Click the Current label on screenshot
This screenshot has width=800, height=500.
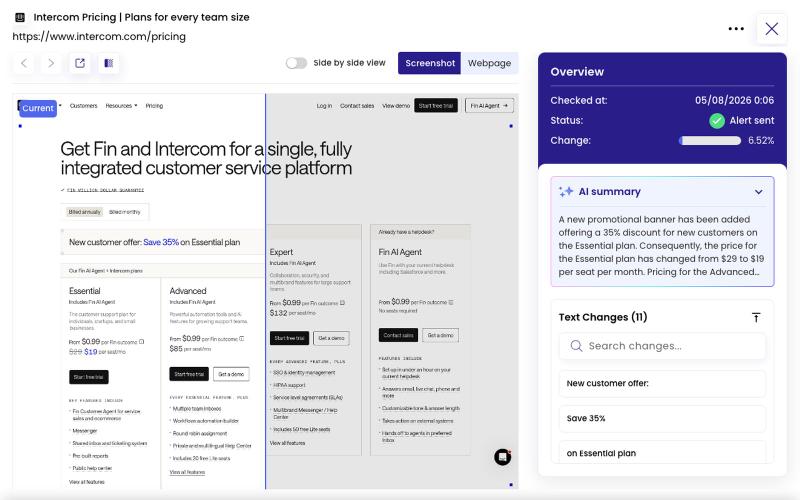click(x=38, y=108)
